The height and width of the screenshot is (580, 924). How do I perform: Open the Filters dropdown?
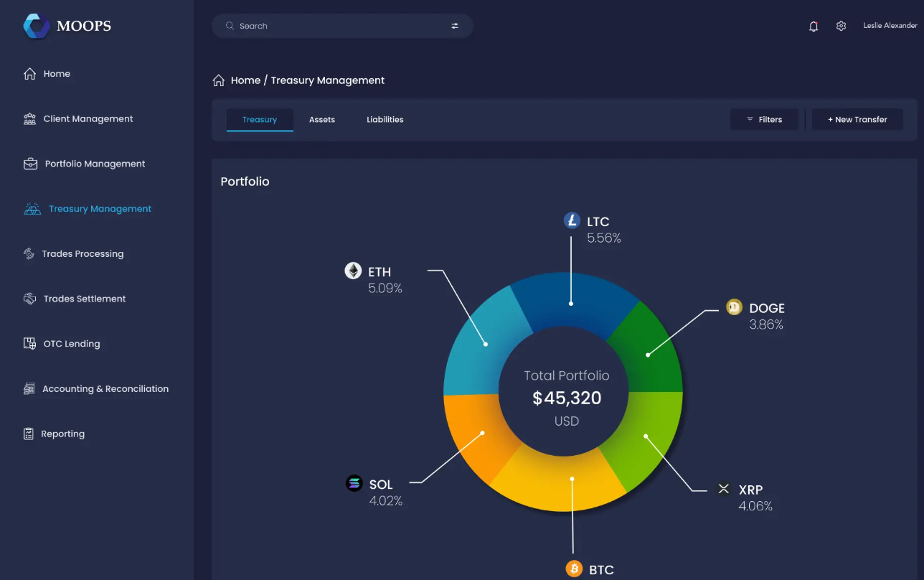coord(764,119)
